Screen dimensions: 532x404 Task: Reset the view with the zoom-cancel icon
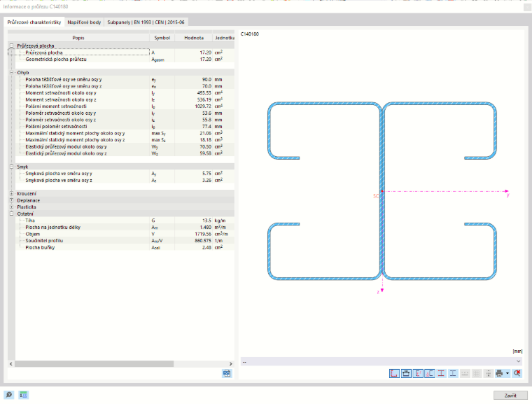coord(517,373)
